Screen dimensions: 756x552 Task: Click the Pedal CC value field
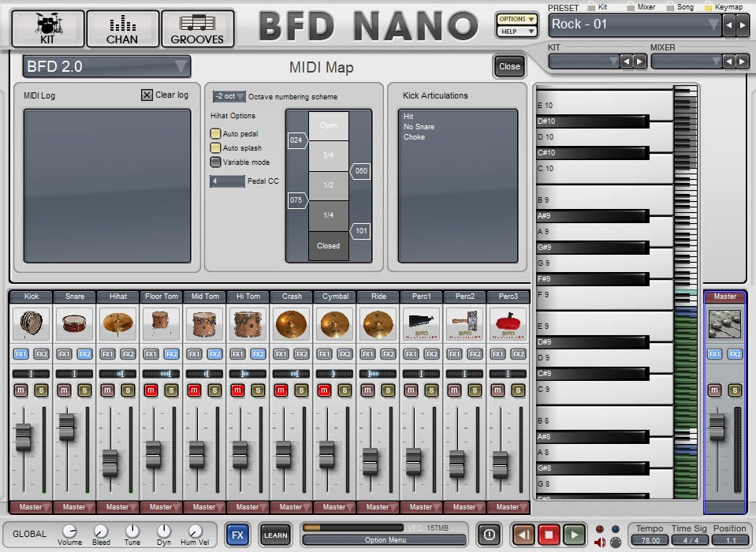(x=226, y=181)
